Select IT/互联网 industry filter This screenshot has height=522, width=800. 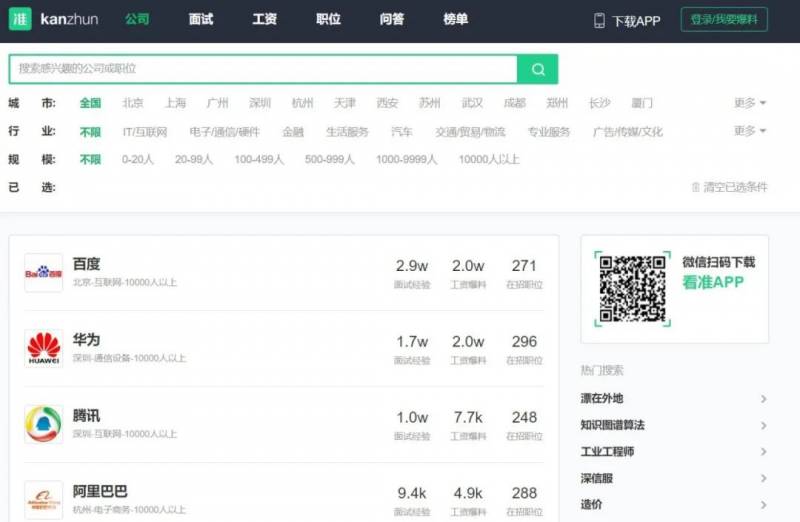[x=145, y=132]
